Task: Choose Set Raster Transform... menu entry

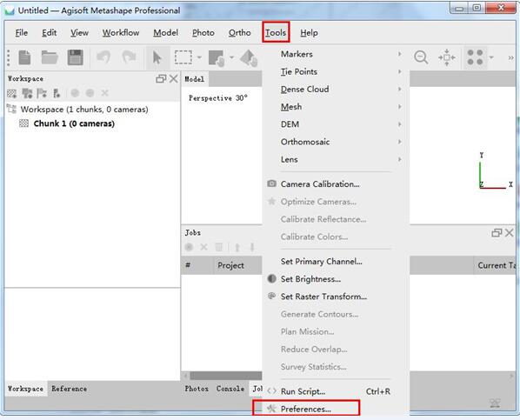Action: tap(335, 297)
